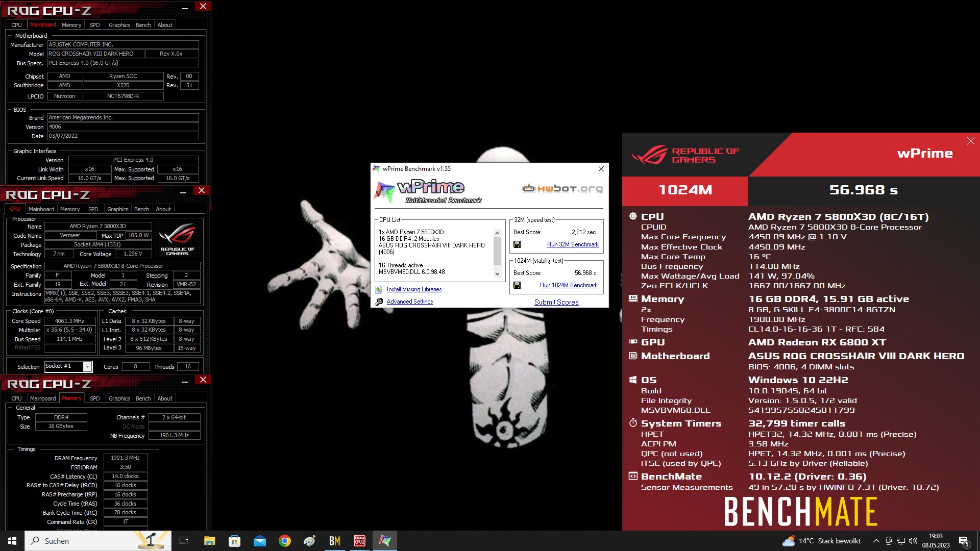Click the 1024M label in BenchMate result

(x=685, y=190)
